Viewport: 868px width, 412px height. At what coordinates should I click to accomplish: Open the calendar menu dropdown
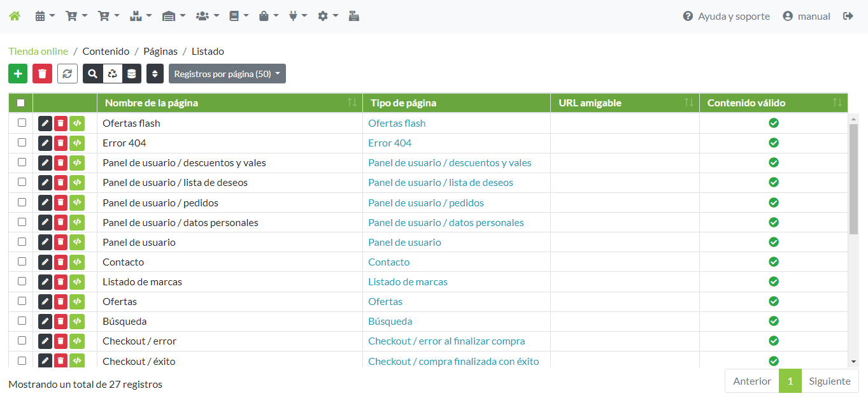point(45,17)
